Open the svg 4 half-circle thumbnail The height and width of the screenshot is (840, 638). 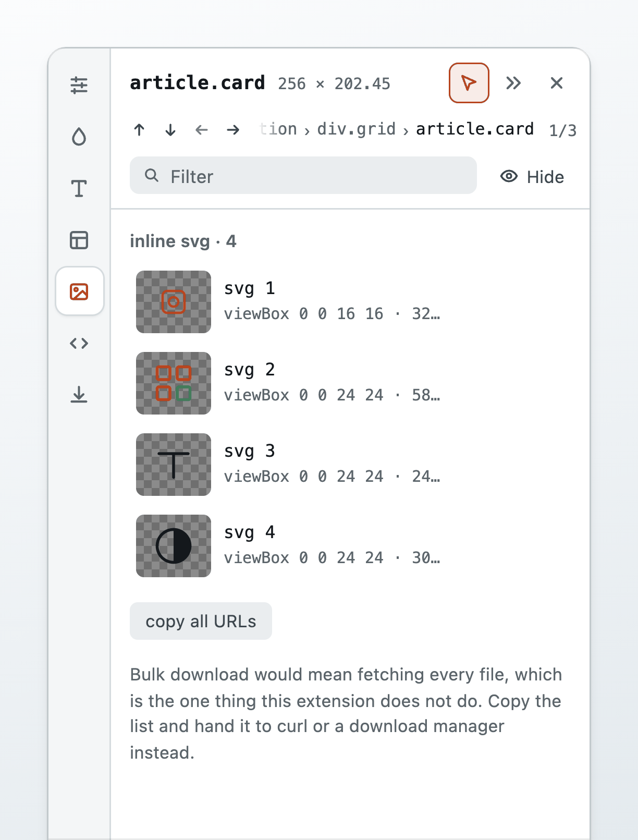click(x=174, y=546)
